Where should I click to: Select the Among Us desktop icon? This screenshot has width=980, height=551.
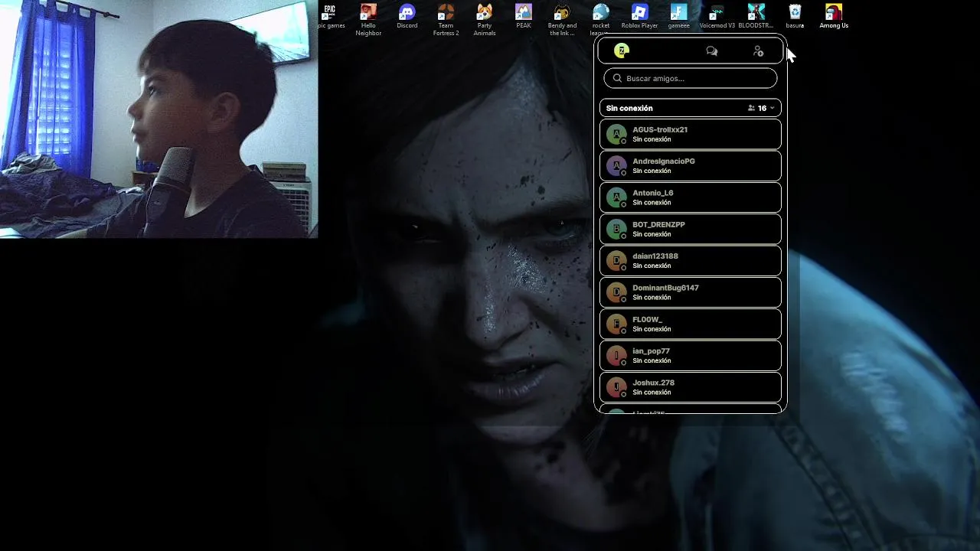[834, 18]
